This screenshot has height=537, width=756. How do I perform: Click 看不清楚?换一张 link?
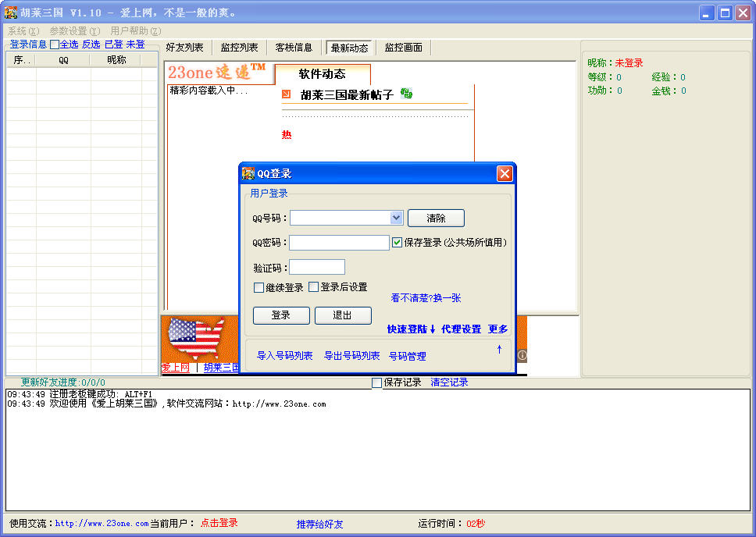pos(426,298)
